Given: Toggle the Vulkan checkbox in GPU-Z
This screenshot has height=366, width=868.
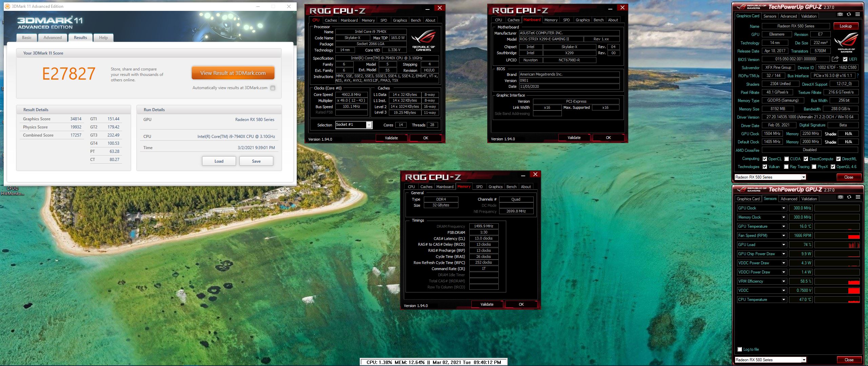Looking at the screenshot, I should tap(765, 167).
